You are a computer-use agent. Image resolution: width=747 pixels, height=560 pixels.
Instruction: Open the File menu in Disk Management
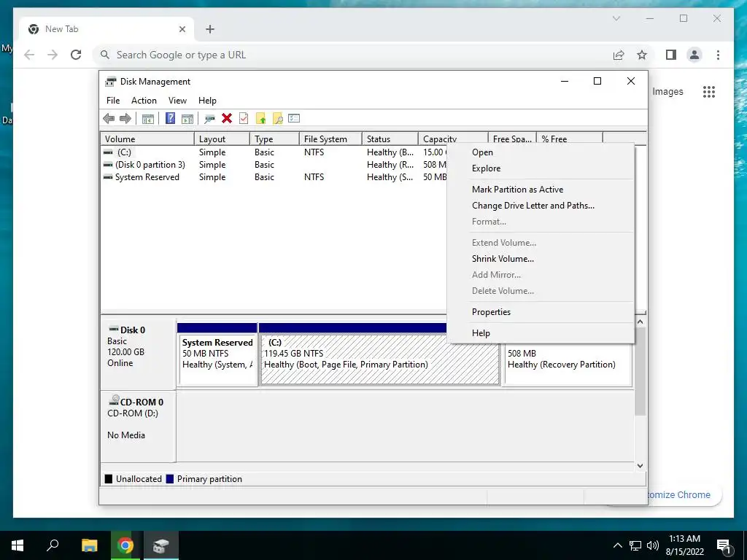[x=113, y=101]
